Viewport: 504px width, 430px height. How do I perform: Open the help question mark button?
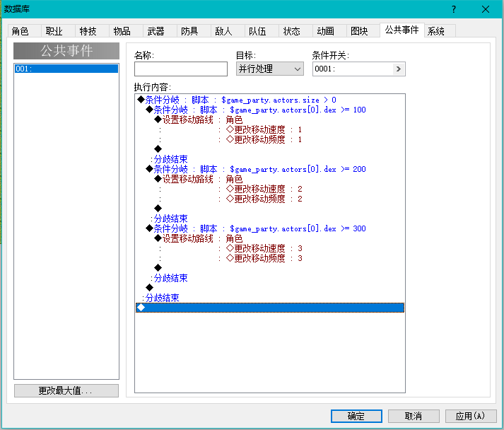point(454,9)
